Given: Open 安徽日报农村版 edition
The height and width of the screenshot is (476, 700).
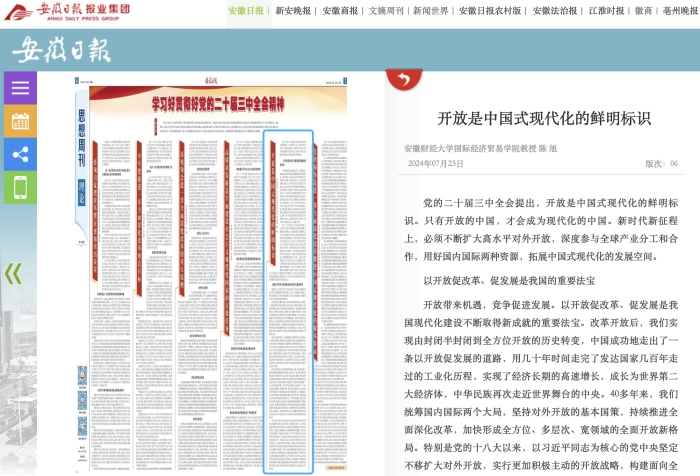Looking at the screenshot, I should click(x=490, y=12).
